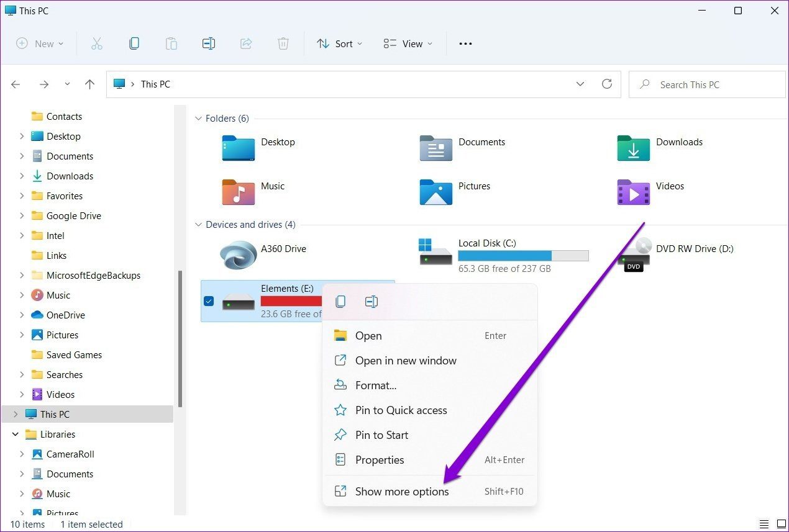Screen dimensions: 789x532
Task: Collapse Libraries in the navigation pane
Action: 16,435
